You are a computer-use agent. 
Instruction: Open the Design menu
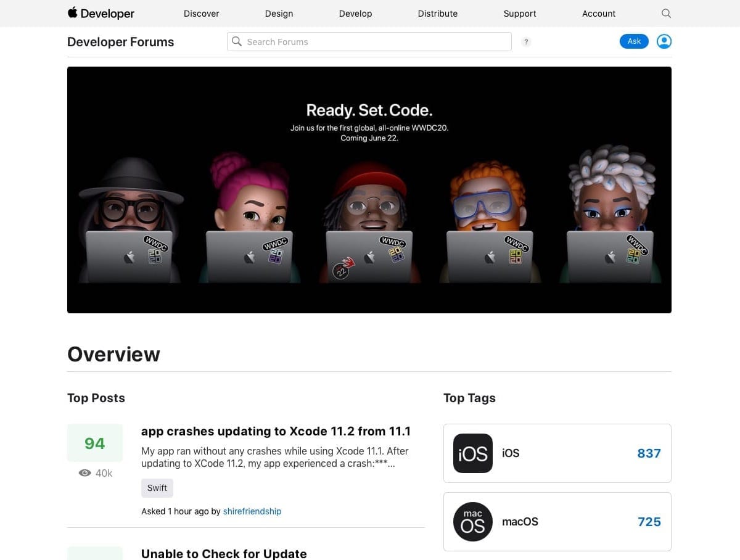tap(279, 14)
